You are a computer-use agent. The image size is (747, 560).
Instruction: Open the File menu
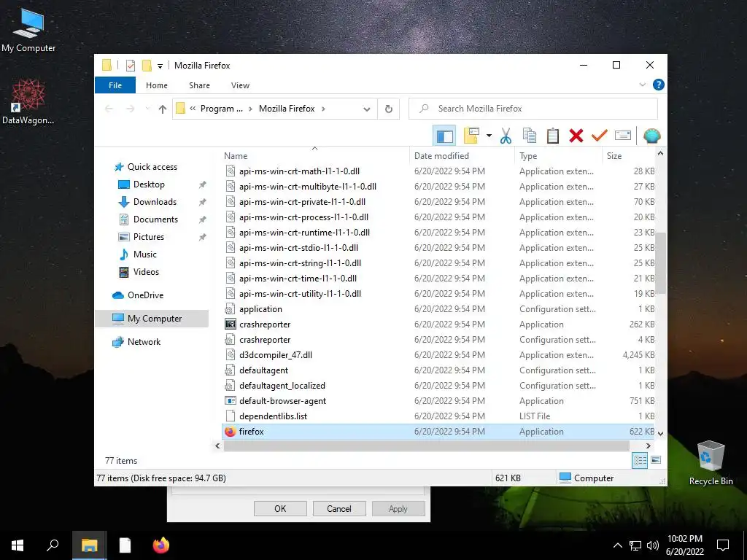click(x=115, y=85)
